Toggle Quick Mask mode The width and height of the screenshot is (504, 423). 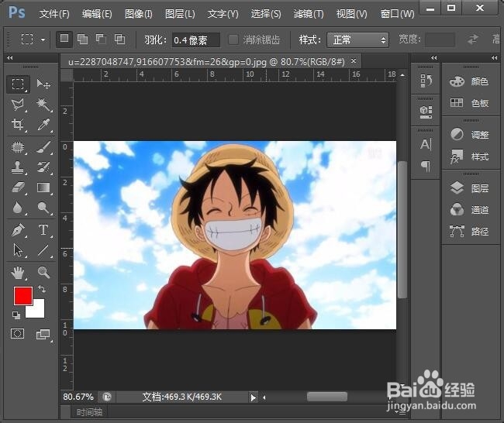pos(17,334)
